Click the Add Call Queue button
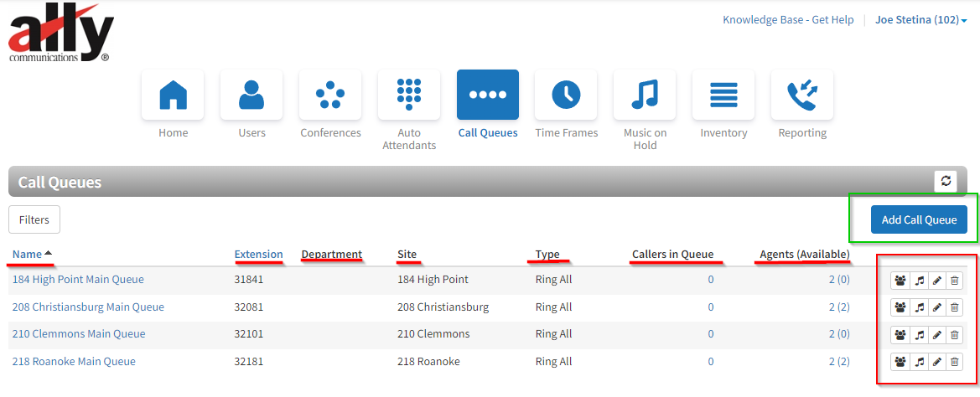 [x=919, y=219]
